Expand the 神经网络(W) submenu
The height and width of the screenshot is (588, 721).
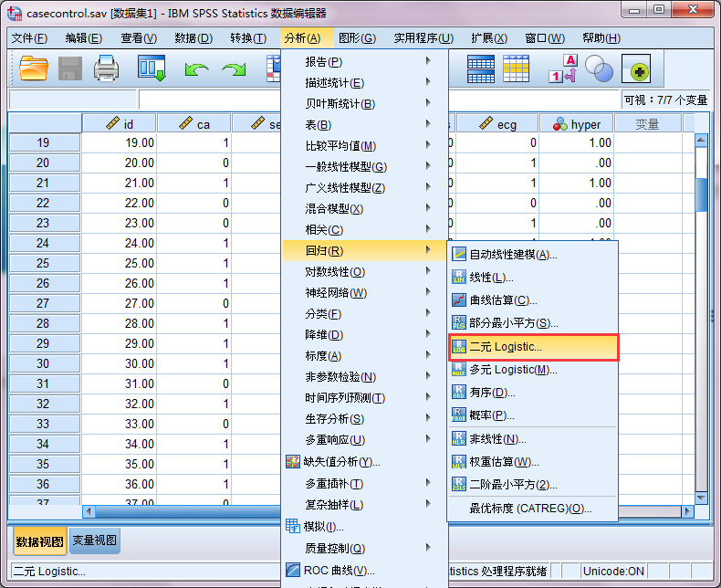[x=365, y=292]
